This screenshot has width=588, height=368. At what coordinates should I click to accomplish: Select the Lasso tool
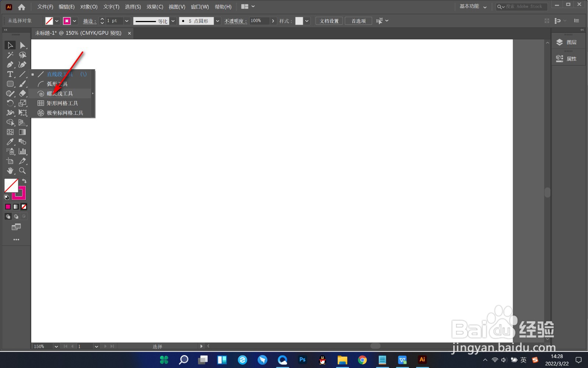(x=22, y=55)
